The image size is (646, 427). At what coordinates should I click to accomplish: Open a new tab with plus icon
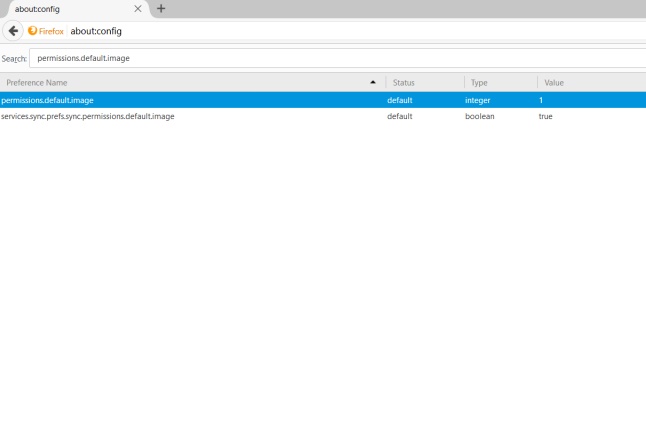click(x=161, y=9)
